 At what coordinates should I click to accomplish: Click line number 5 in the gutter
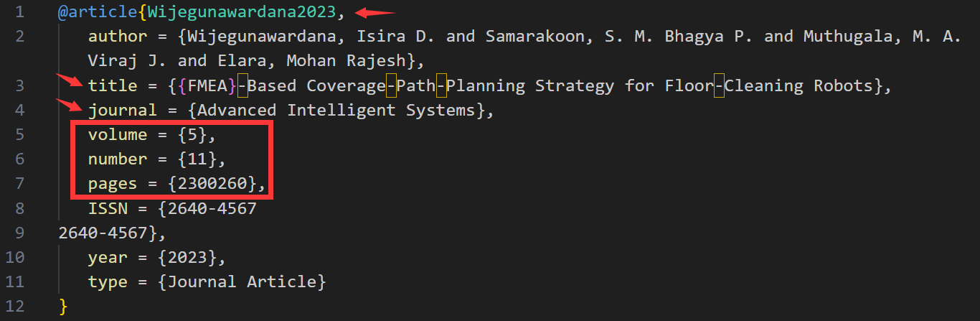(19, 135)
